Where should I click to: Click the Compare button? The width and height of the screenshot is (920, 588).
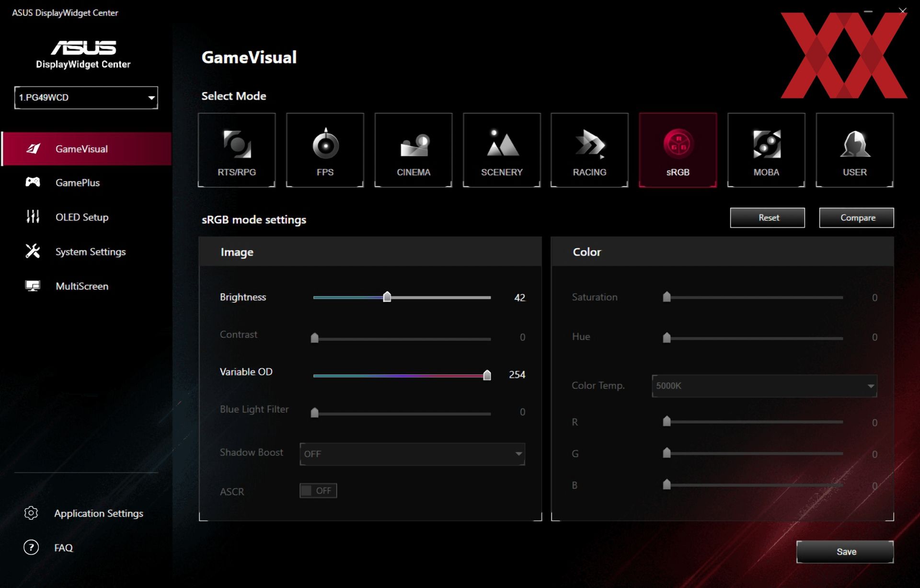pyautogui.click(x=856, y=218)
